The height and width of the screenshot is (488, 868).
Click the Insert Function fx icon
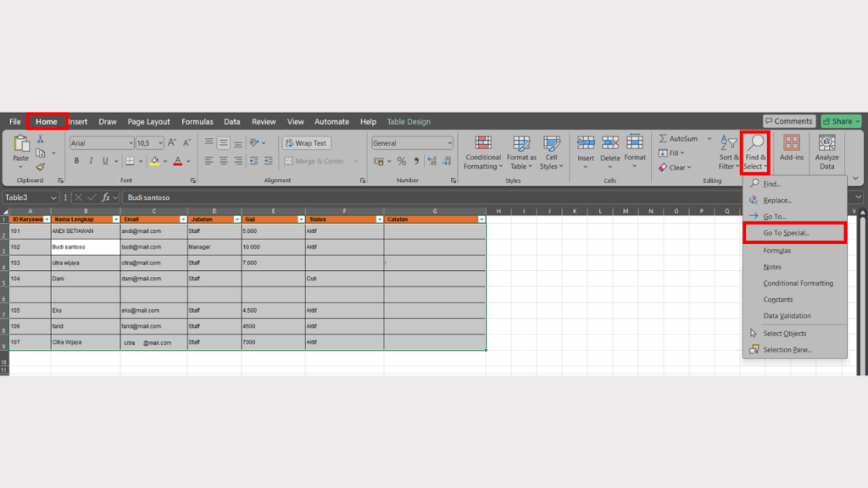[x=106, y=197]
